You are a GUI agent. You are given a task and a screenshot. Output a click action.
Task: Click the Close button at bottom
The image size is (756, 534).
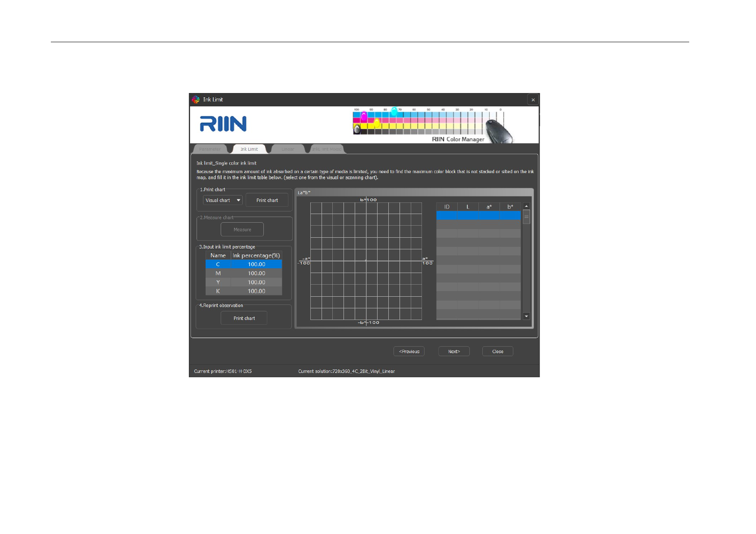[x=498, y=351]
